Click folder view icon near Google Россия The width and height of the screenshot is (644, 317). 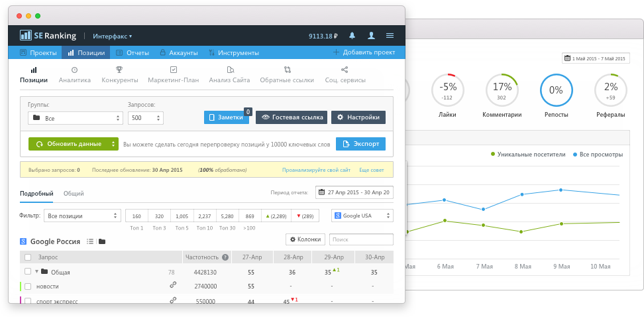pyautogui.click(x=102, y=241)
